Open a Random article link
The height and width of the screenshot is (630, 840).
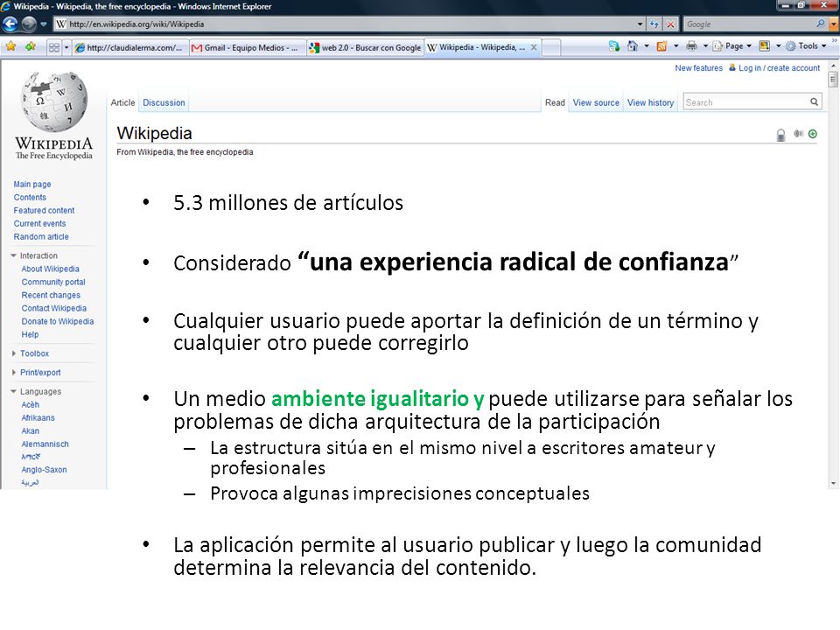point(41,237)
